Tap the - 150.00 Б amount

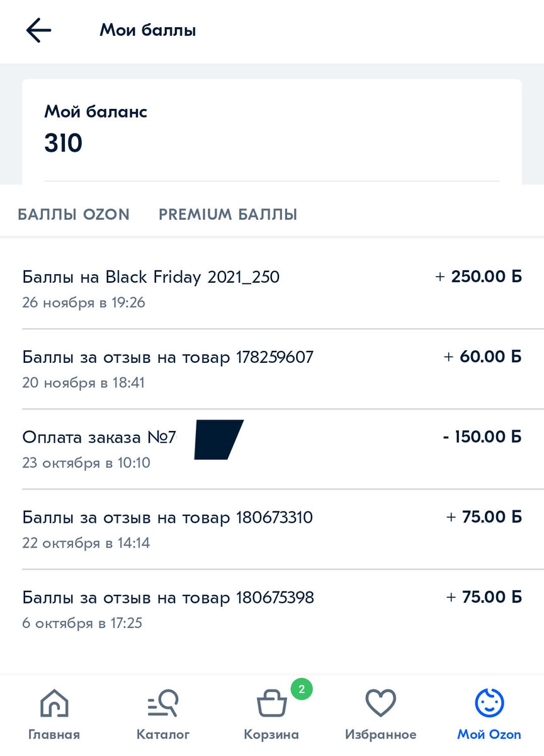pyautogui.click(x=482, y=437)
